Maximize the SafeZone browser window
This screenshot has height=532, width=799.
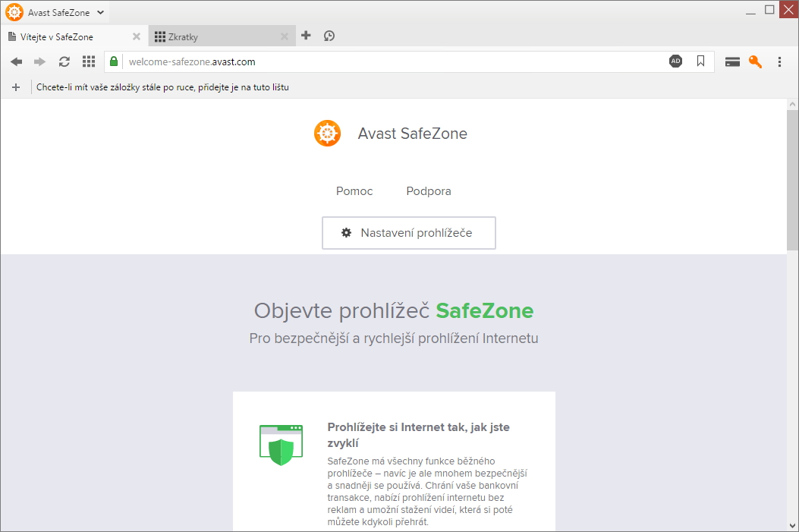click(x=769, y=10)
